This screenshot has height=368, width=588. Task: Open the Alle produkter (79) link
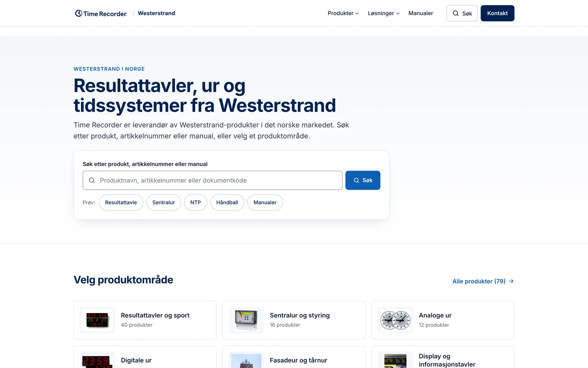pos(483,281)
